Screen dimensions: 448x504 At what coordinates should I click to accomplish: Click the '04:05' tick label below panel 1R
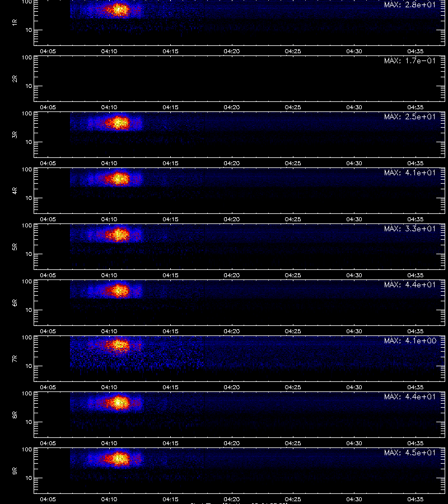point(48,52)
